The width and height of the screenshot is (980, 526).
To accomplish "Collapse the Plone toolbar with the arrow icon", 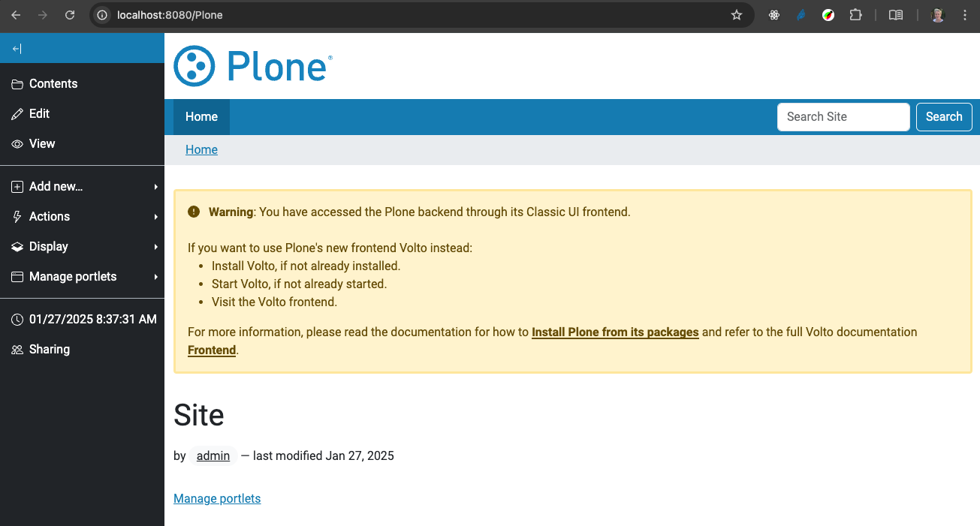I will [17, 49].
